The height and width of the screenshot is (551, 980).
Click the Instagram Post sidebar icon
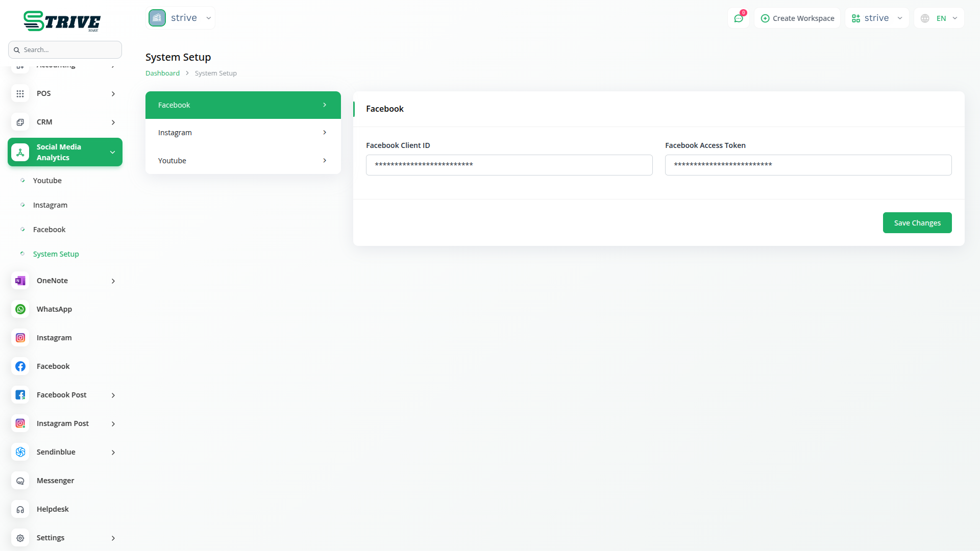point(20,423)
